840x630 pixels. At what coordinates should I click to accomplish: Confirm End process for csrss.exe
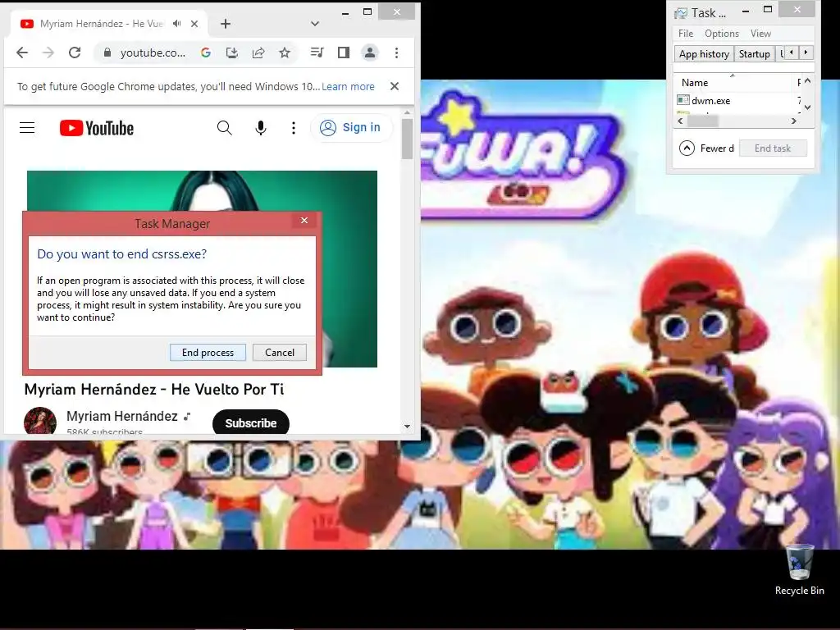tap(208, 353)
